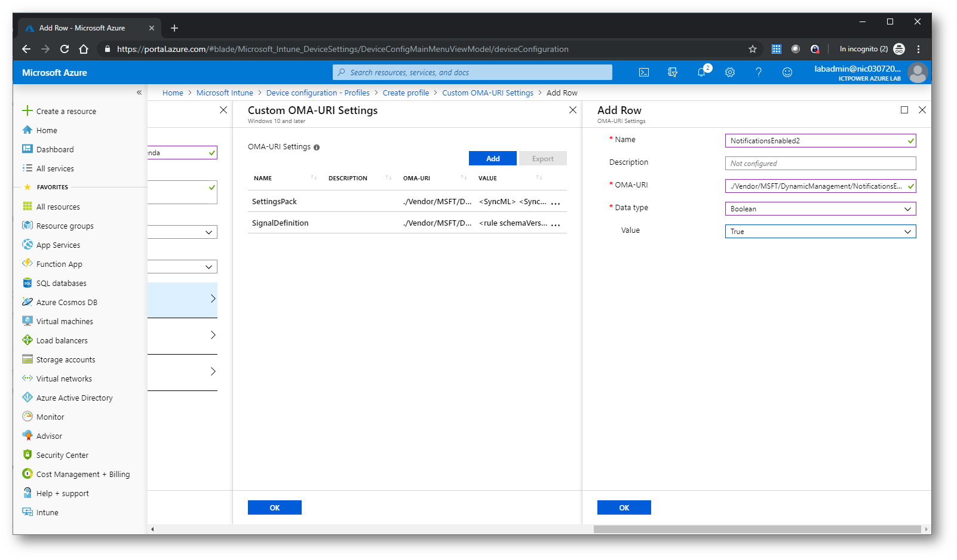Open new browser tab

pos(174,28)
